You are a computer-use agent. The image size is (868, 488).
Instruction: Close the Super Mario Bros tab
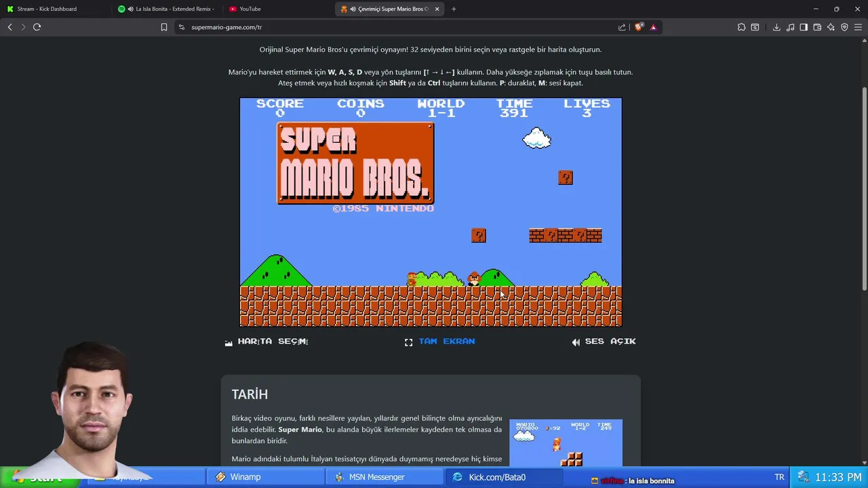click(437, 9)
